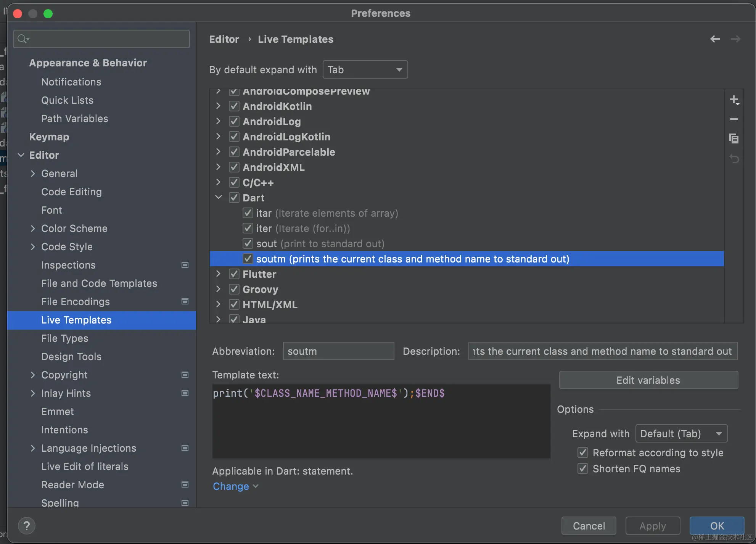Open 'By default expand with' Tab dropdown
The height and width of the screenshot is (544, 756).
[365, 70]
